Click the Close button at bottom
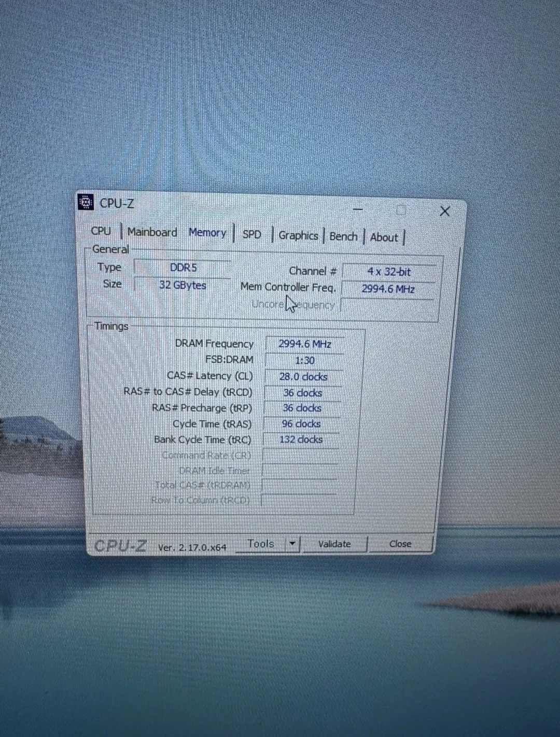The image size is (560, 737). tap(400, 544)
